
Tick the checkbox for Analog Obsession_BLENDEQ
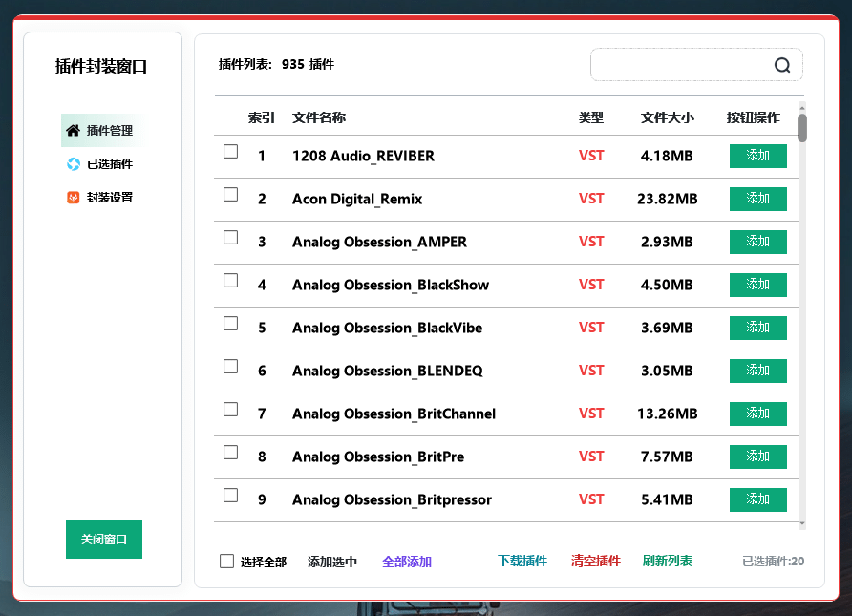click(x=231, y=367)
